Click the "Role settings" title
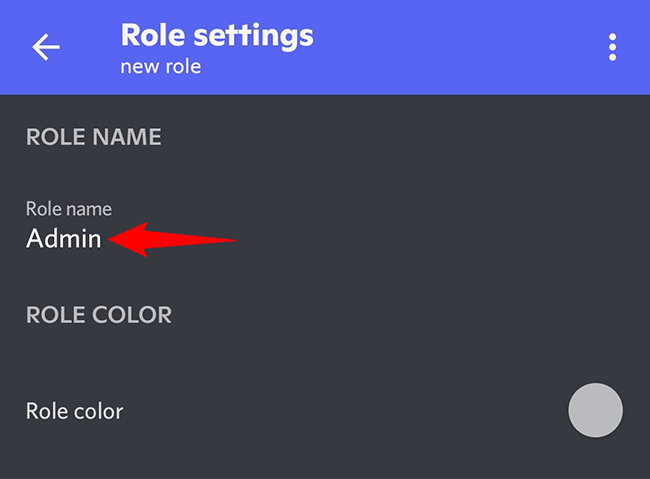This screenshot has width=650, height=479. (x=217, y=36)
